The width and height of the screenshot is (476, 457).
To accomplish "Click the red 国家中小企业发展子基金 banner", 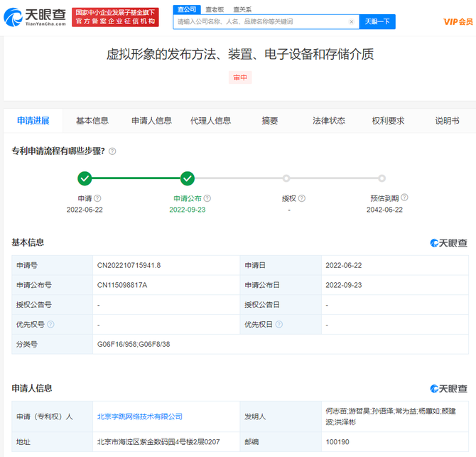I will pyautogui.click(x=115, y=17).
